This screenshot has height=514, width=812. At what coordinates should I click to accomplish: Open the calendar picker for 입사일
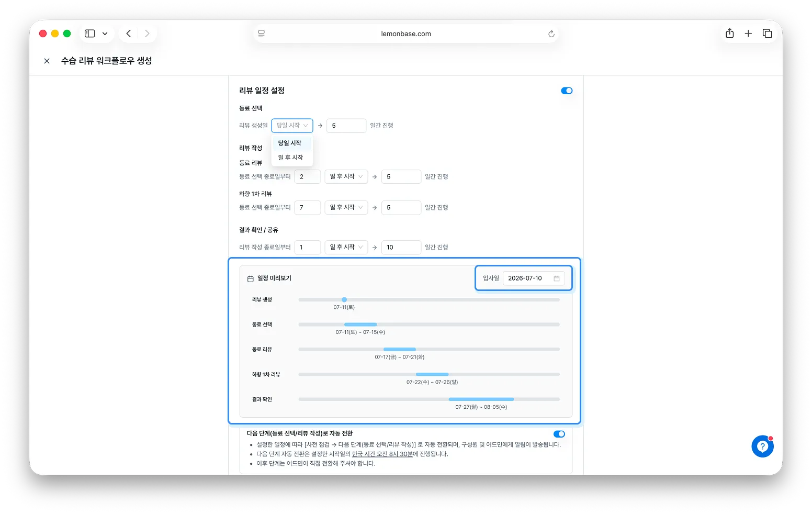coord(557,278)
